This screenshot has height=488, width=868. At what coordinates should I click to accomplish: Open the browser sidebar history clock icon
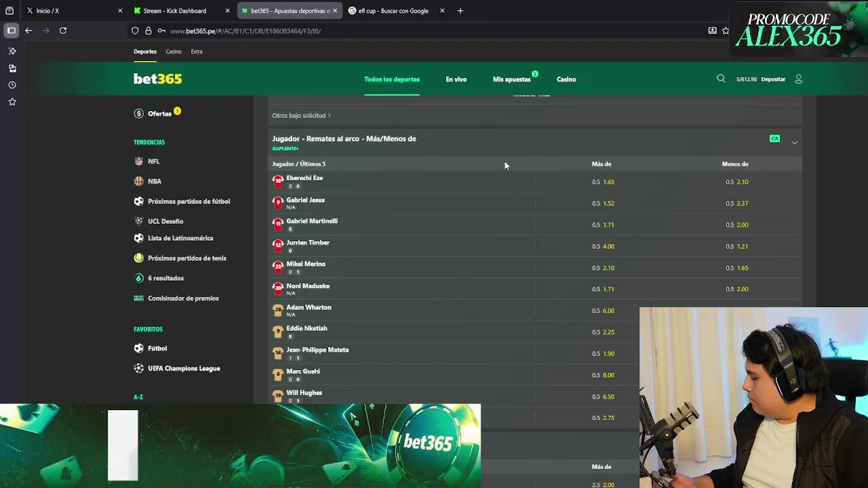(12, 85)
